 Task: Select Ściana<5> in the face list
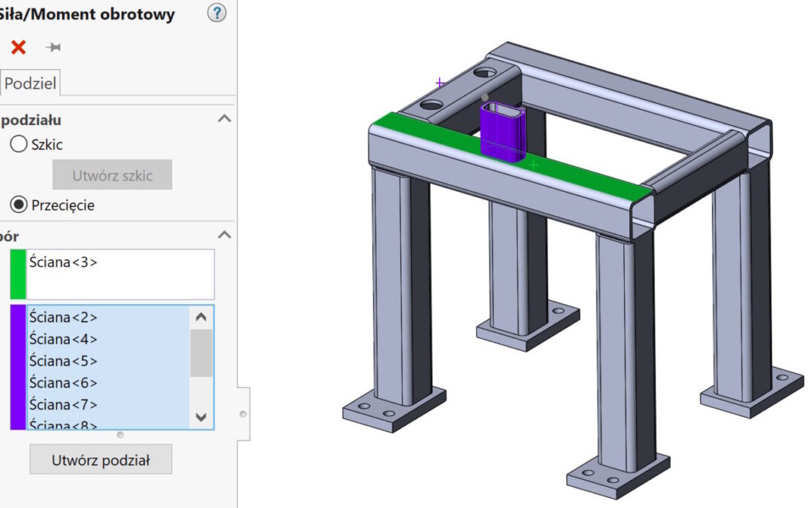[63, 360]
